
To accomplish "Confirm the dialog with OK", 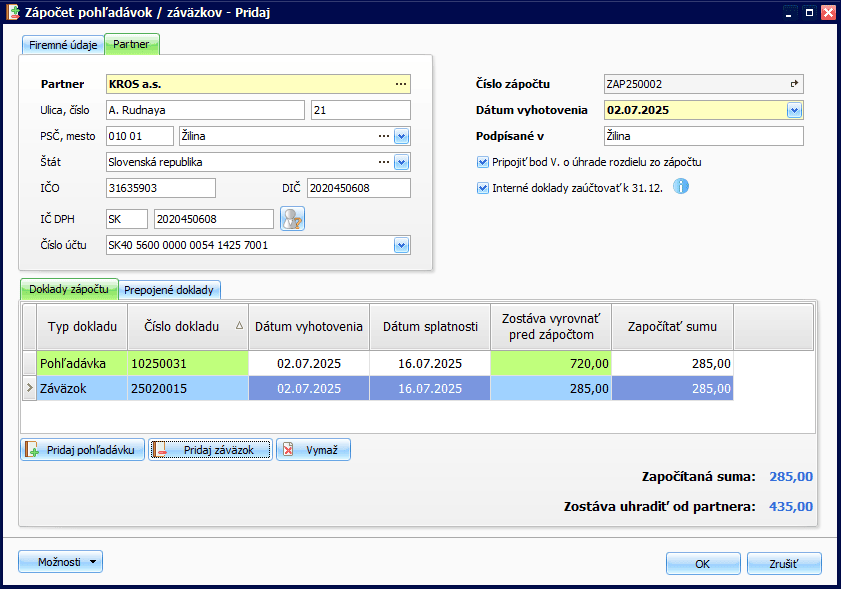I will tap(702, 563).
